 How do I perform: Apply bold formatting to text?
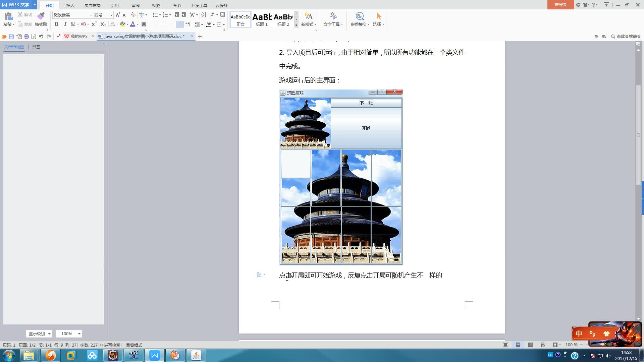[x=56, y=24]
